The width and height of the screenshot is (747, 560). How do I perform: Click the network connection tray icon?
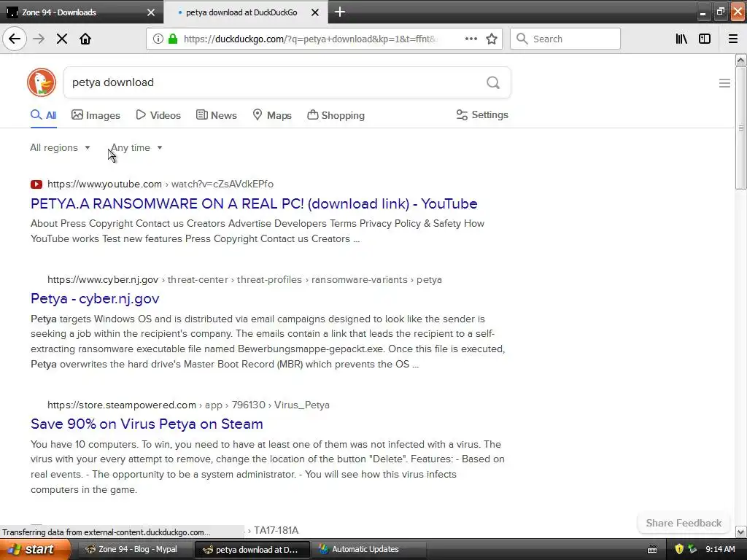[x=692, y=549]
